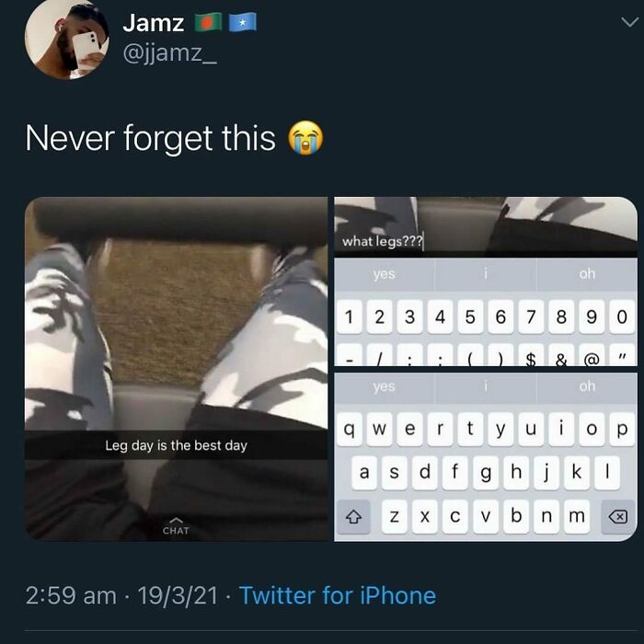Select the 'yes' suggestion above the letter keys
Image resolution: width=644 pixels, height=644 pixels.
tap(384, 386)
